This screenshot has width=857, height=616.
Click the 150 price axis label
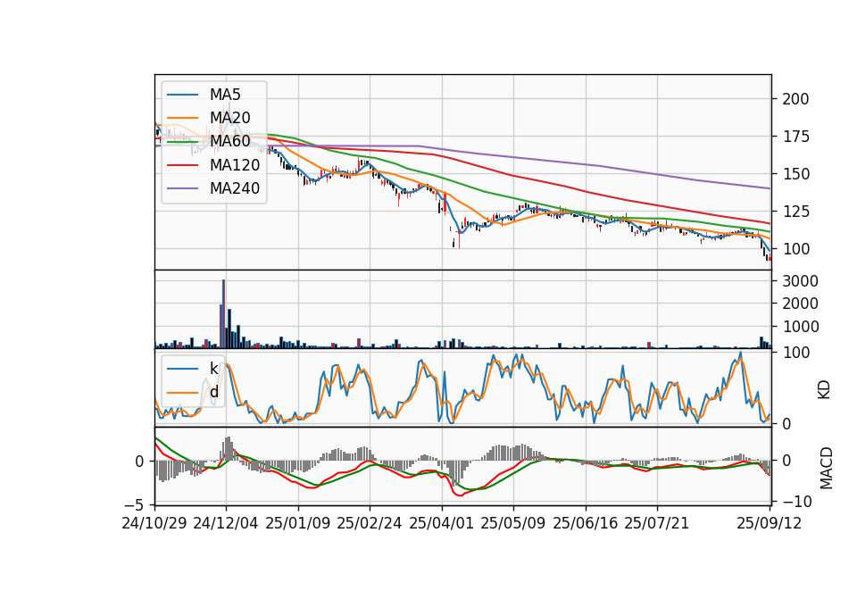coord(795,174)
